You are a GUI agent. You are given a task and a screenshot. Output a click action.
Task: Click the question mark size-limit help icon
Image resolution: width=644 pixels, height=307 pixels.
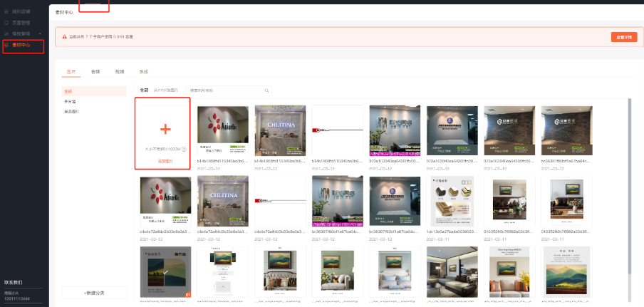click(x=185, y=149)
